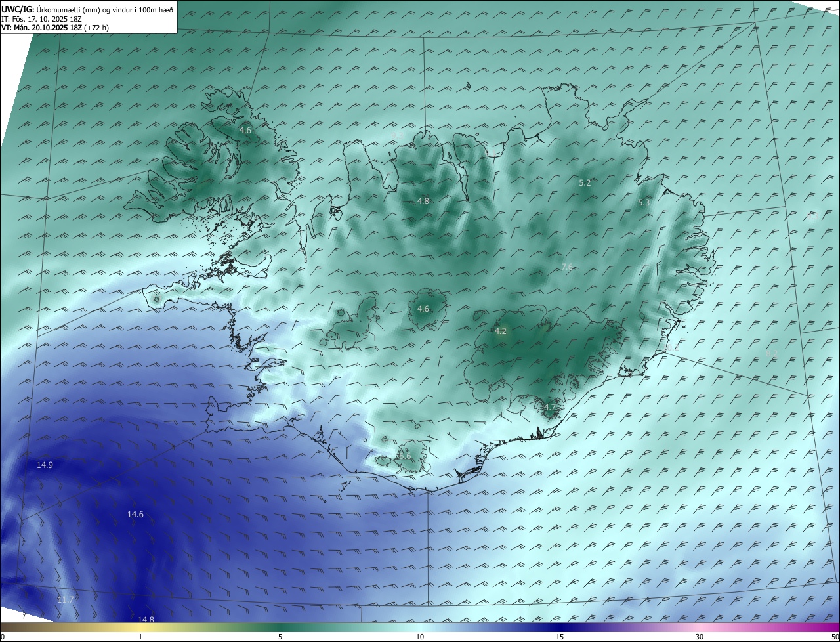Click the 0 tick label on the colour scale

click(x=3, y=637)
